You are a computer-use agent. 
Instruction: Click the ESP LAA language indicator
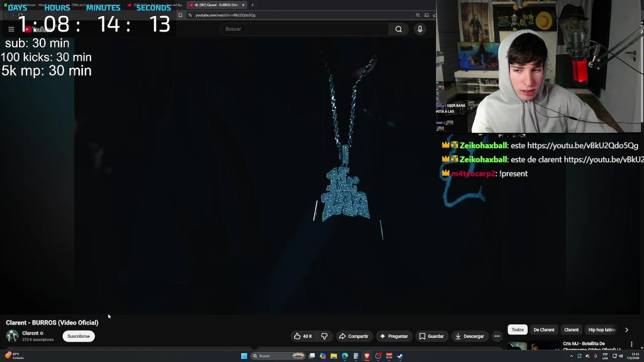pos(605,356)
